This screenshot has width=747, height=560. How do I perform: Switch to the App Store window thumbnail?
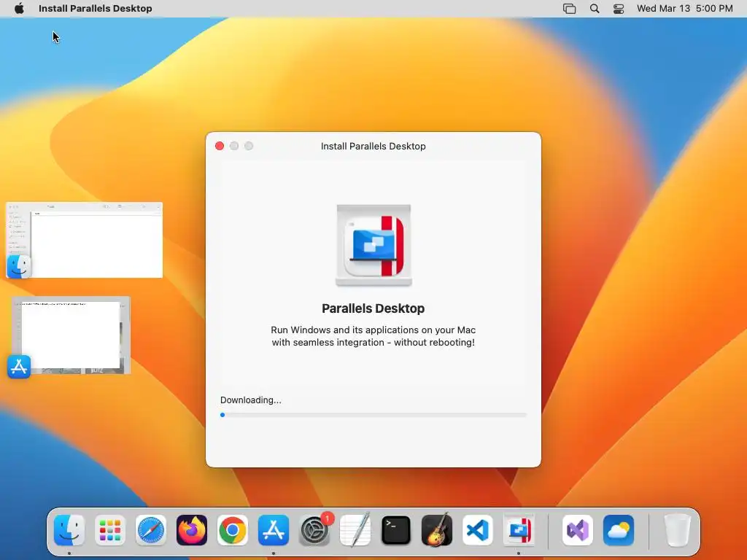tap(71, 335)
